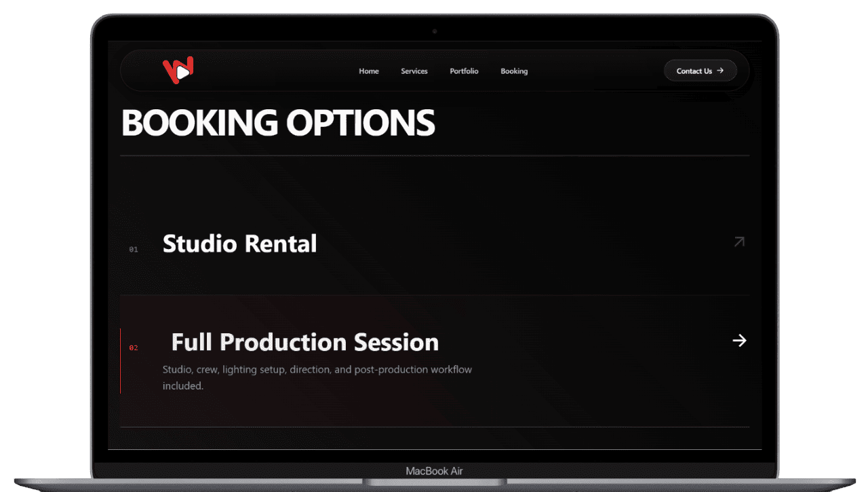Viewport: 868px width, 492px height.
Task: Click the arrow icon inside Contact Us
Action: [x=720, y=71]
